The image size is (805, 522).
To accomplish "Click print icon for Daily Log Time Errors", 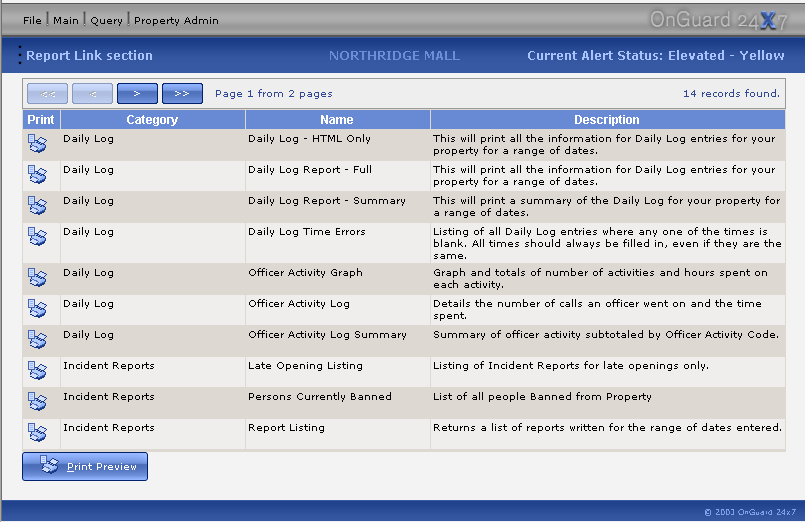I will 37,237.
